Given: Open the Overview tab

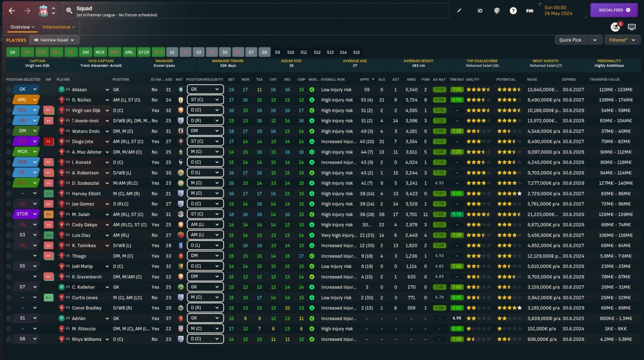Looking at the screenshot, I should pos(22,27).
